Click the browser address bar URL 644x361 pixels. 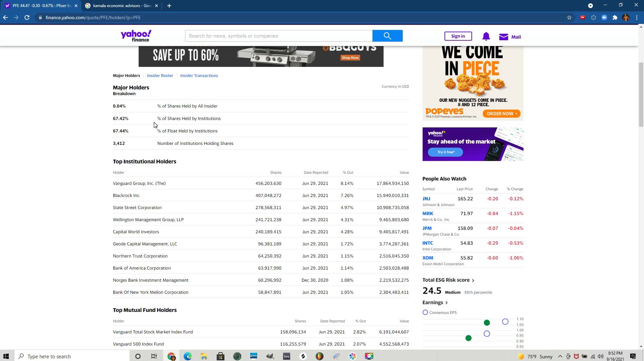[93, 17]
